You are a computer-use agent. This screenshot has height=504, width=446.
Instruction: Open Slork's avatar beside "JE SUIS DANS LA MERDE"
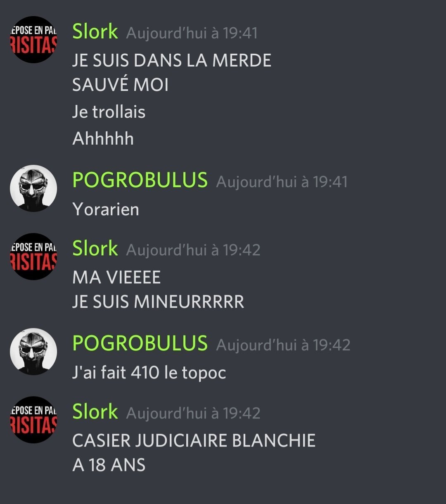coord(33,40)
